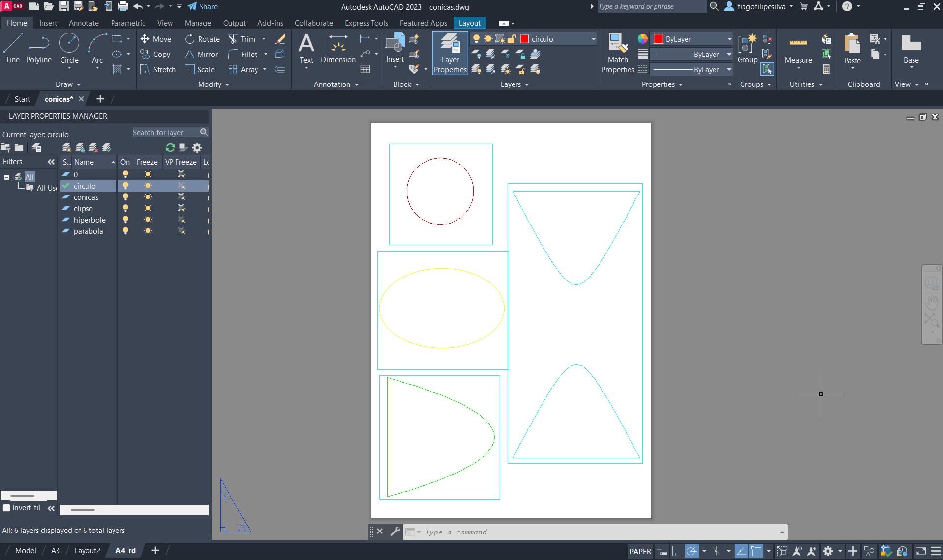This screenshot has height=560, width=943.
Task: Check the Invert filter checkbox
Action: (x=7, y=508)
